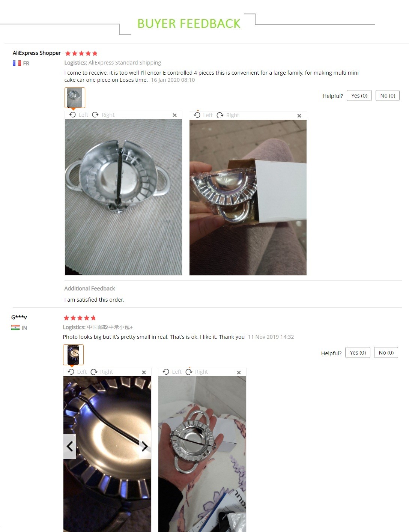The height and width of the screenshot is (532, 409).
Task: Rotate left the boxed dumpling mold photo
Action: pos(203,115)
